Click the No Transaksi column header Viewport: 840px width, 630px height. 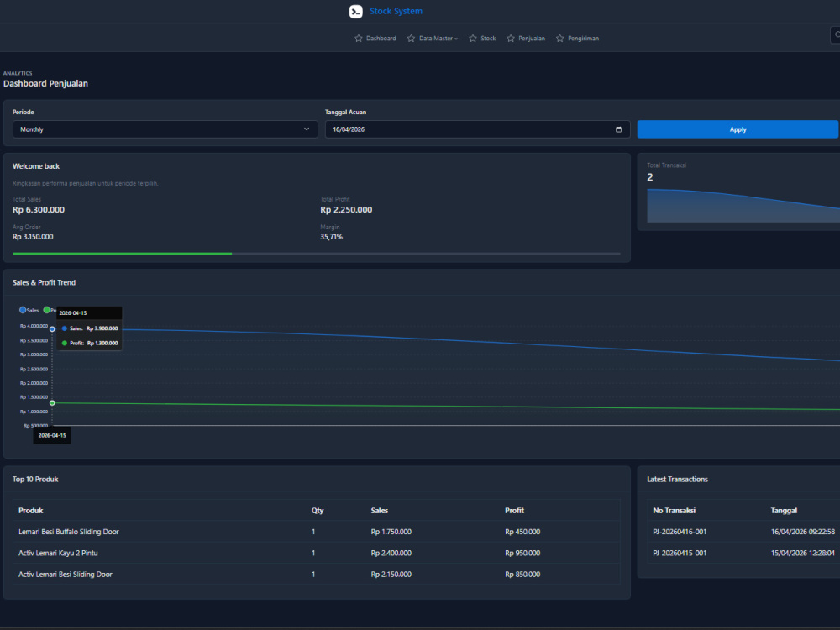coord(674,511)
